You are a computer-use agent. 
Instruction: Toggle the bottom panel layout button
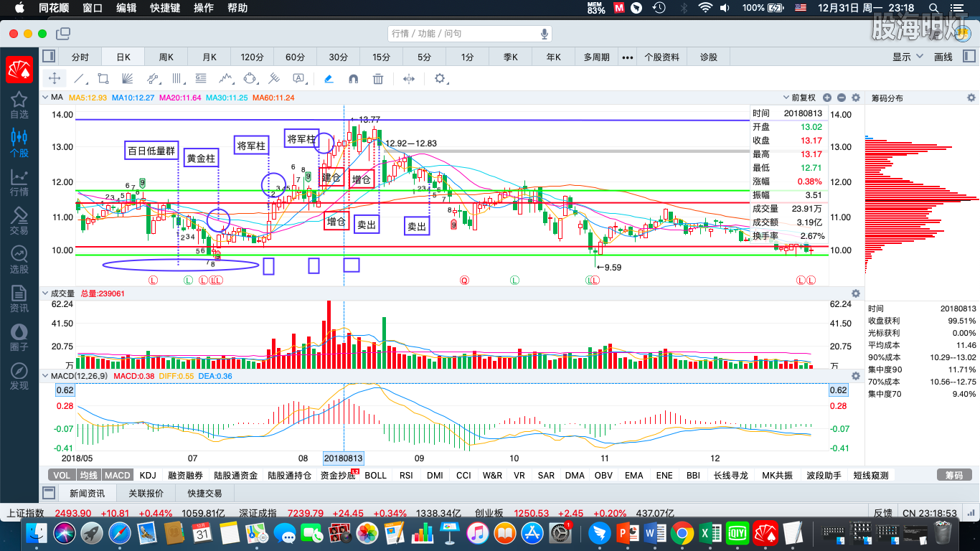point(49,493)
